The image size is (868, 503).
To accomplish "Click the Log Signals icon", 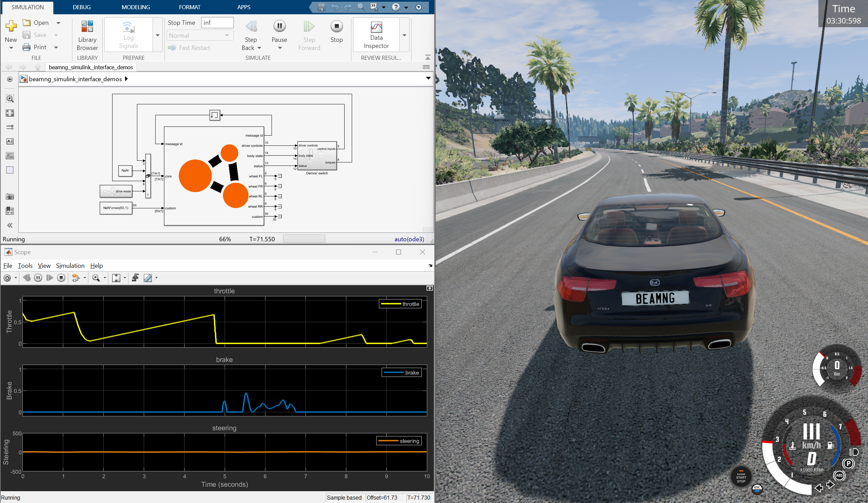I will tap(128, 28).
